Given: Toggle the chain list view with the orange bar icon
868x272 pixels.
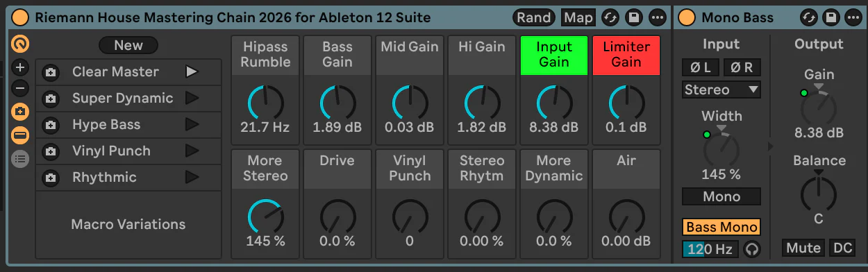Looking at the screenshot, I should [x=20, y=135].
